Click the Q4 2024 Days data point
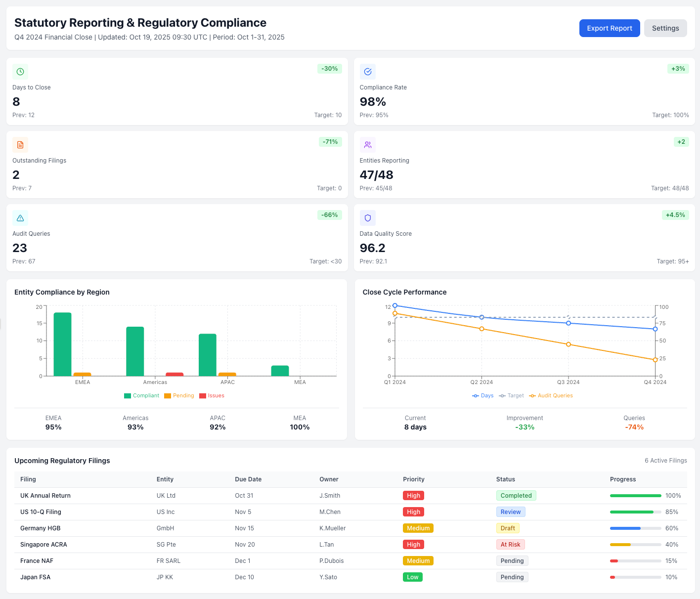The width and height of the screenshot is (700, 599). click(x=656, y=329)
